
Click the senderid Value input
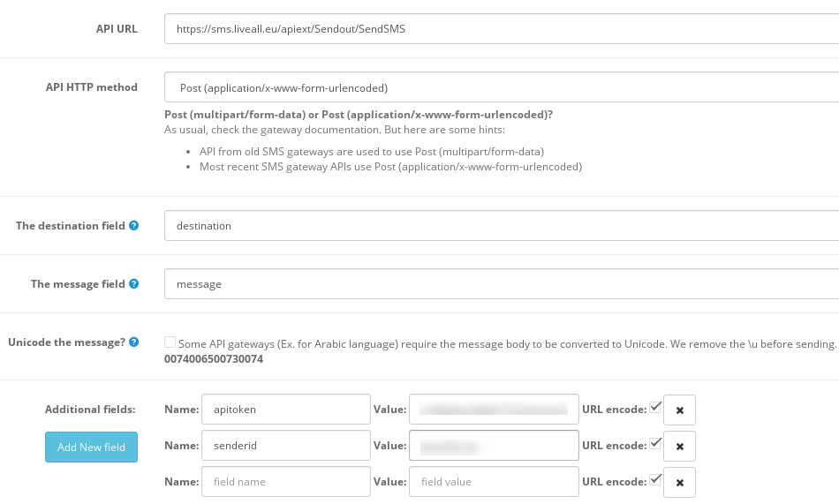(494, 446)
